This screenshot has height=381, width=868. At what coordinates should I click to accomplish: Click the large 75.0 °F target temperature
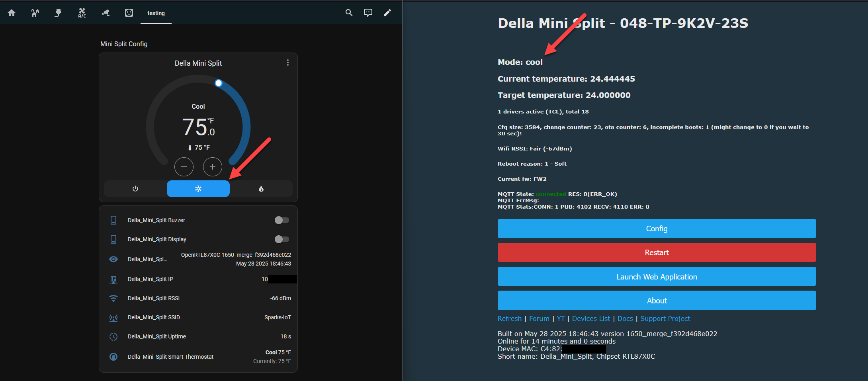pyautogui.click(x=198, y=127)
